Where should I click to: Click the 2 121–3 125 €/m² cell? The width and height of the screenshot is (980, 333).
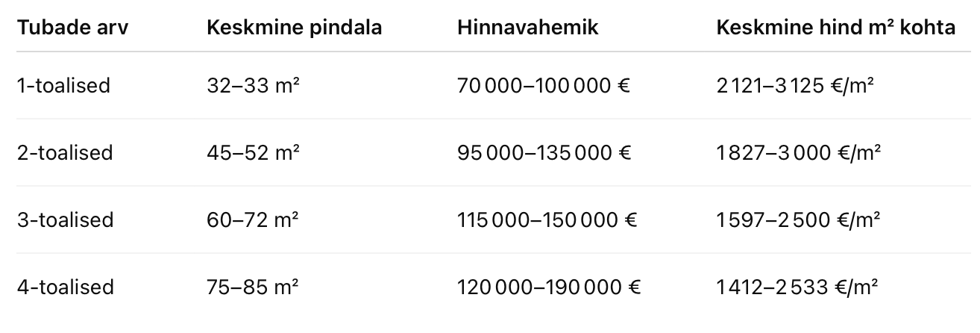(795, 86)
